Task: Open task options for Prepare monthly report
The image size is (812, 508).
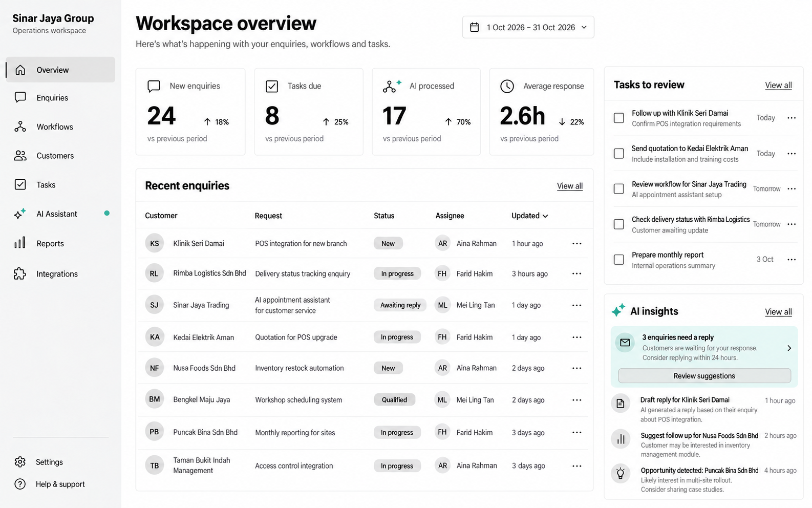Action: coord(792,260)
